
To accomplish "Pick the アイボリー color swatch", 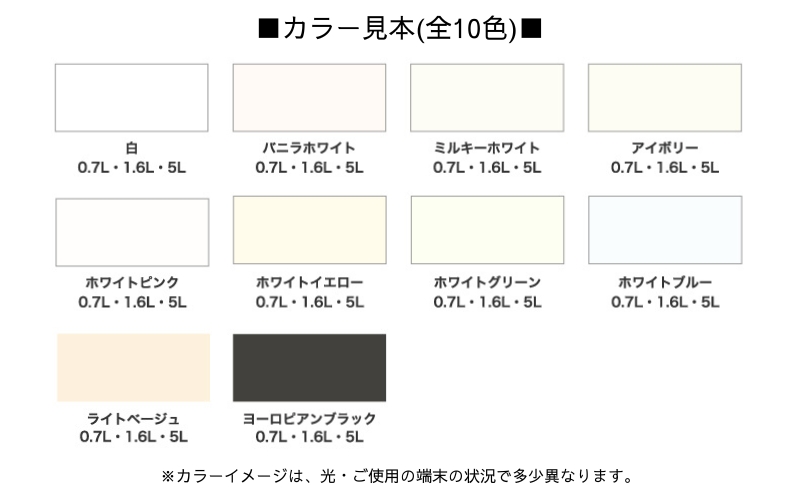I will (665, 97).
